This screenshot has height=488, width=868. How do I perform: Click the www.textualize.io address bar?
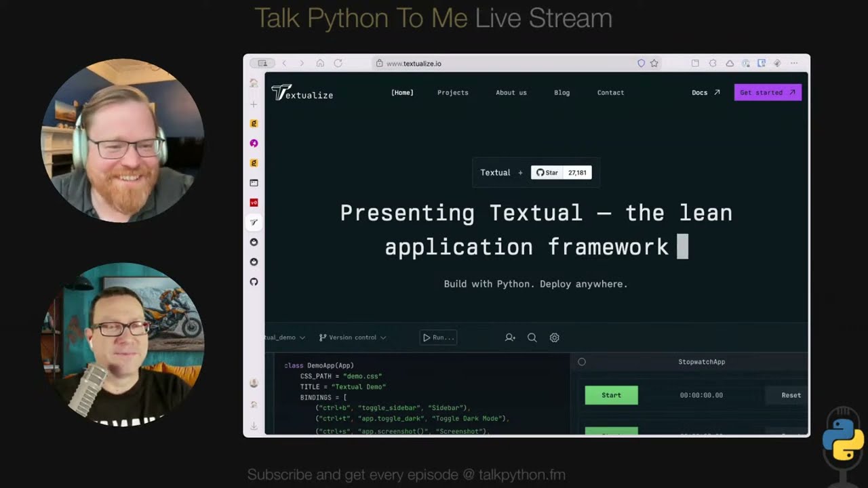[x=414, y=64]
